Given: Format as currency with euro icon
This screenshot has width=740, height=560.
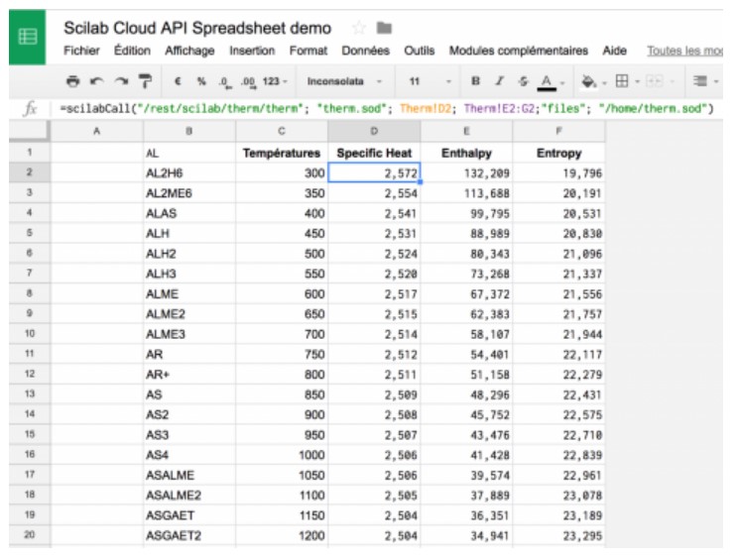Looking at the screenshot, I should [x=177, y=81].
